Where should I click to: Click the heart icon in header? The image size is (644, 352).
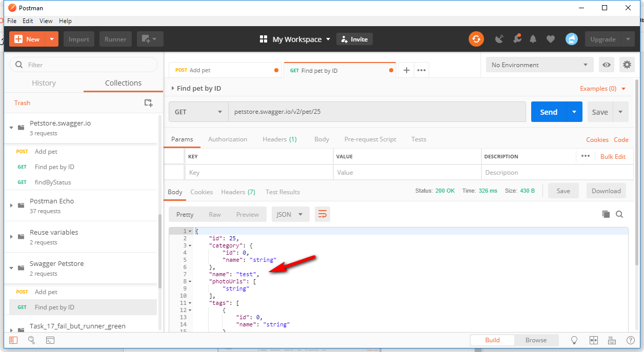(x=551, y=39)
